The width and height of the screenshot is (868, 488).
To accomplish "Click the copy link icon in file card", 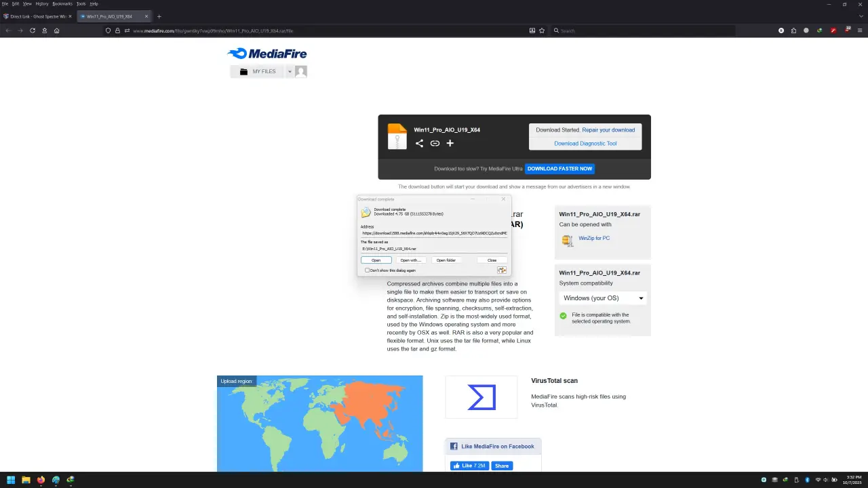I will click(435, 143).
